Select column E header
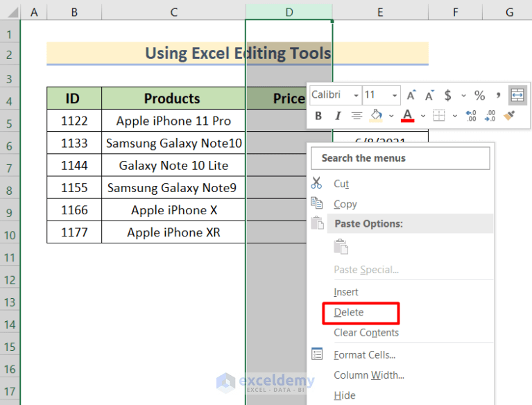 [380, 12]
